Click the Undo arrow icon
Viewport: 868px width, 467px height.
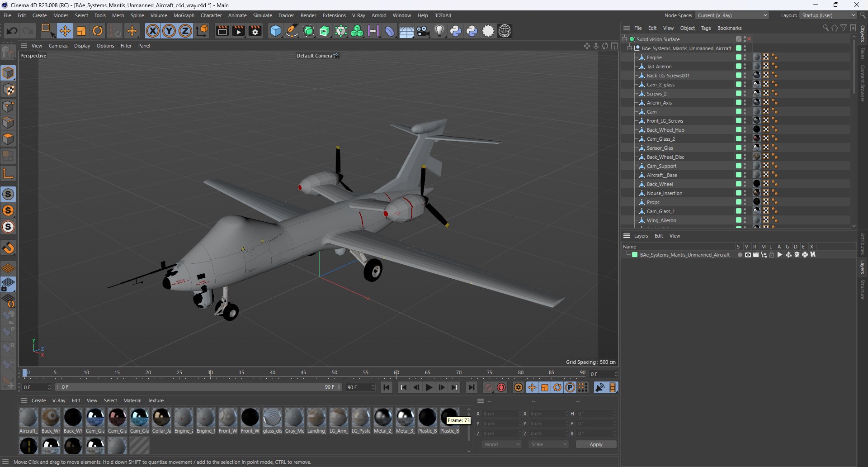click(12, 31)
